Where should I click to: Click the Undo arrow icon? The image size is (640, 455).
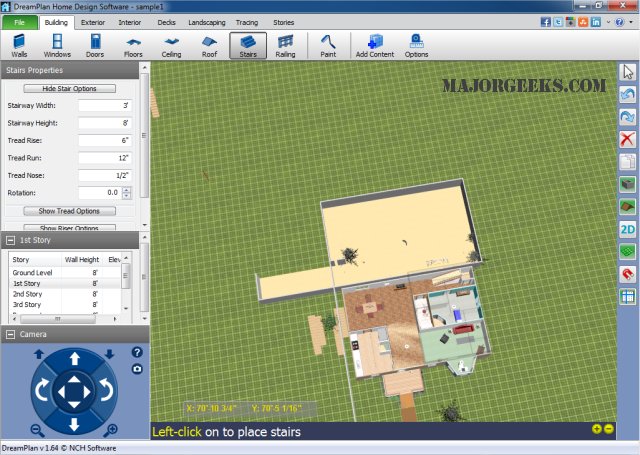627,95
